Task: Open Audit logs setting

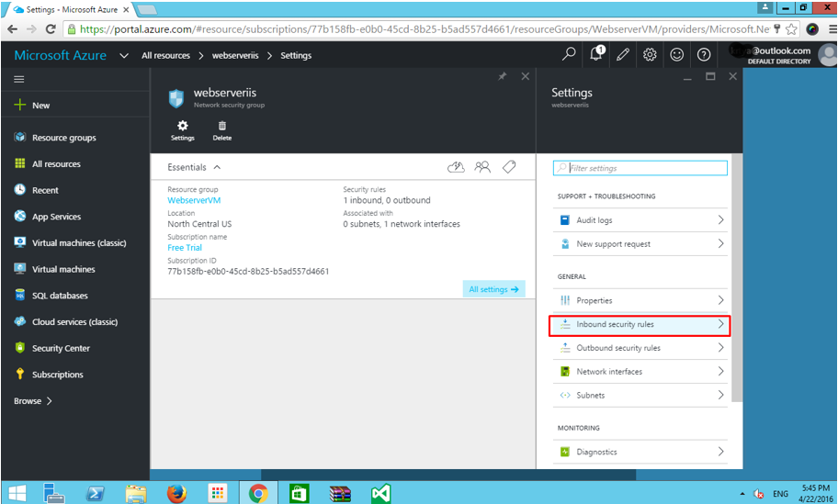Action: tap(640, 220)
